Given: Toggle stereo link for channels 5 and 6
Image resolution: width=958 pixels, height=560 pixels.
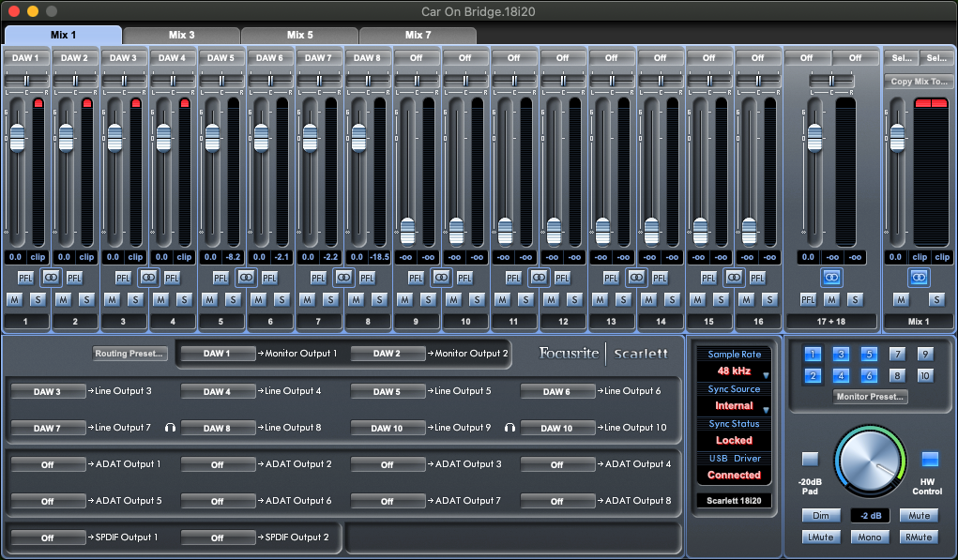Looking at the screenshot, I should coord(246,278).
